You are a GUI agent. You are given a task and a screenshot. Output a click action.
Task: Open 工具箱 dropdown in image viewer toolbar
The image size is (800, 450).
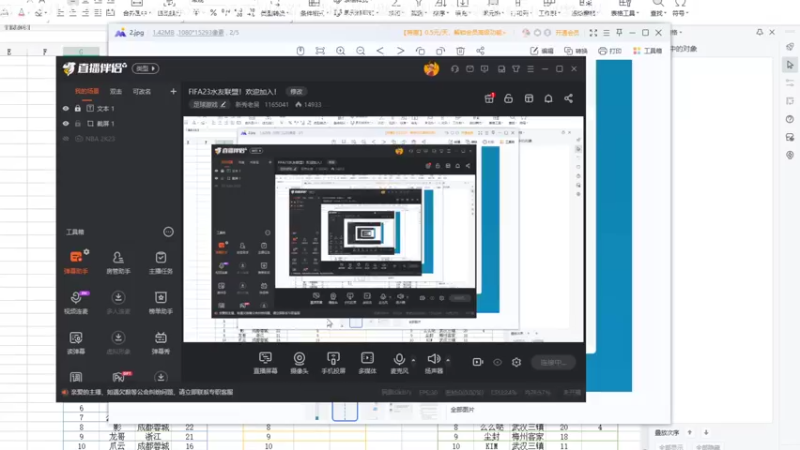tap(647, 51)
